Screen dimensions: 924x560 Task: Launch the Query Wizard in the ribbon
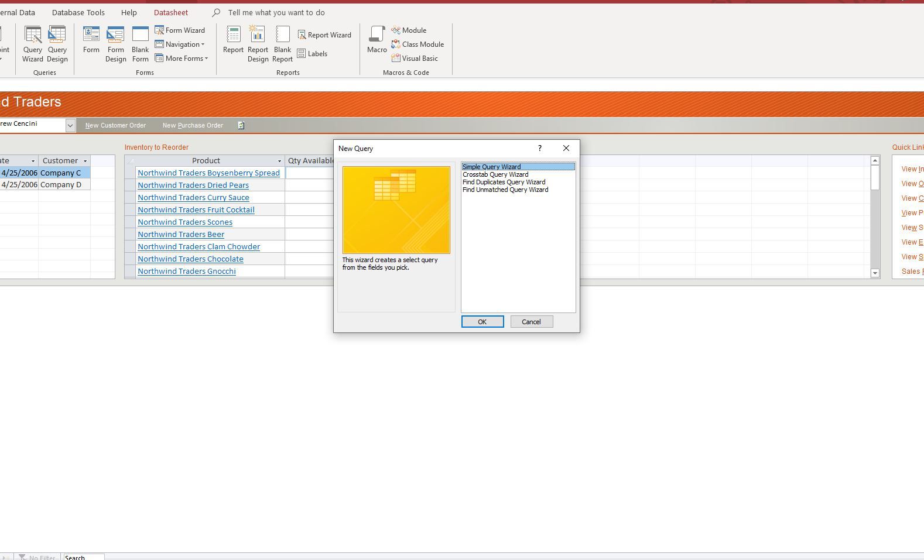click(x=33, y=44)
